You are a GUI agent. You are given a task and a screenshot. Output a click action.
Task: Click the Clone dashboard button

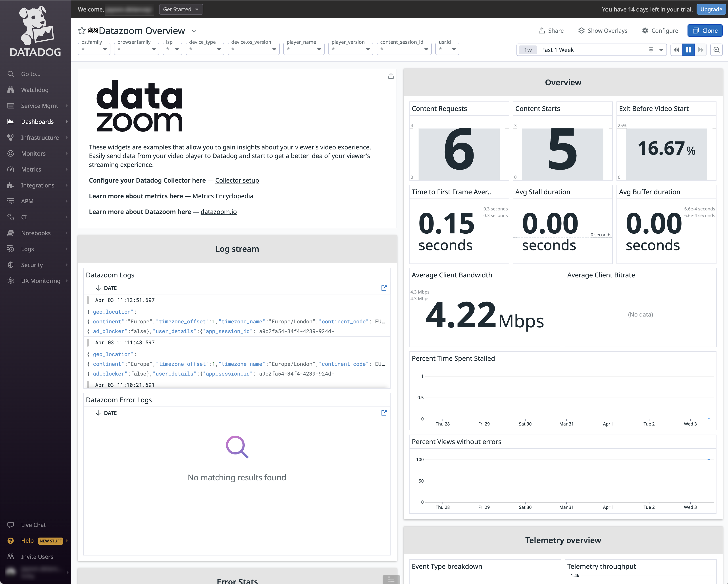705,31
